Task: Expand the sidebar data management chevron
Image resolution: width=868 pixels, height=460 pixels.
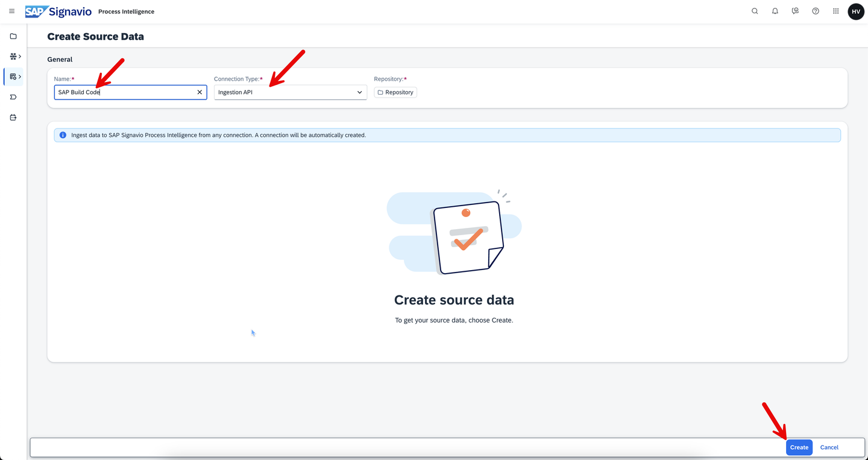Action: (x=20, y=77)
